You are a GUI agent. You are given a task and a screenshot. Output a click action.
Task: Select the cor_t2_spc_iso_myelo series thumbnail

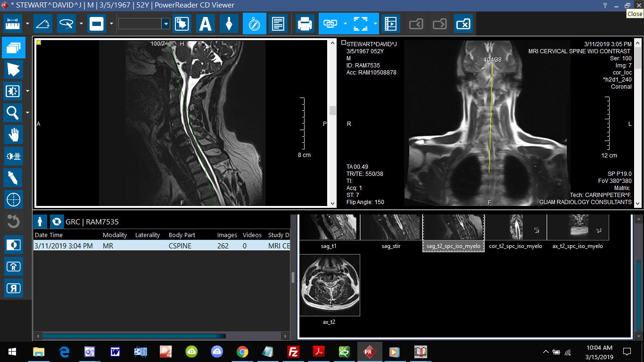click(516, 227)
